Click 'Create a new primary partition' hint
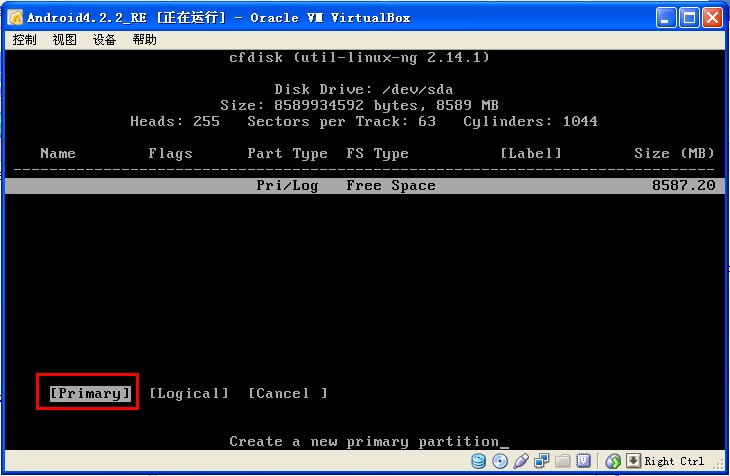Viewport: 730px width, 476px height. [x=364, y=442]
